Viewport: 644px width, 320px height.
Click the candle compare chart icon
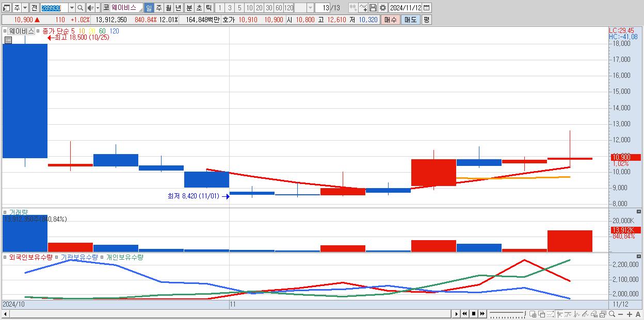pyautogui.click(x=352, y=8)
